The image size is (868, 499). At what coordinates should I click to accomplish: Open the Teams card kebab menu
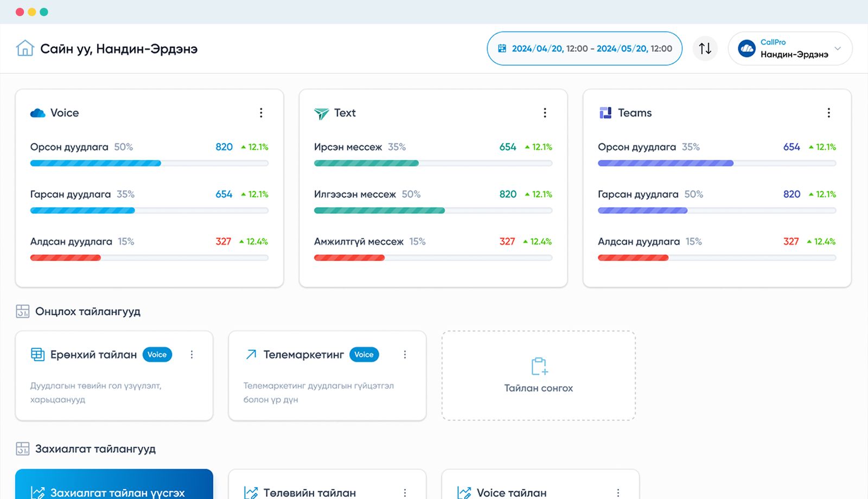tap(828, 113)
